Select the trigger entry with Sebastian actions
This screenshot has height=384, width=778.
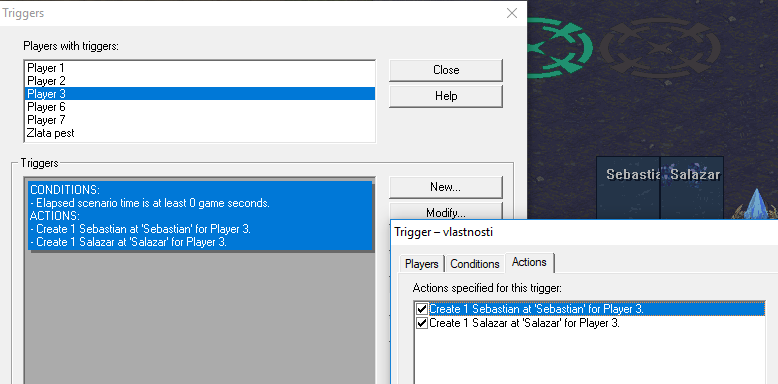pyautogui.click(x=200, y=216)
